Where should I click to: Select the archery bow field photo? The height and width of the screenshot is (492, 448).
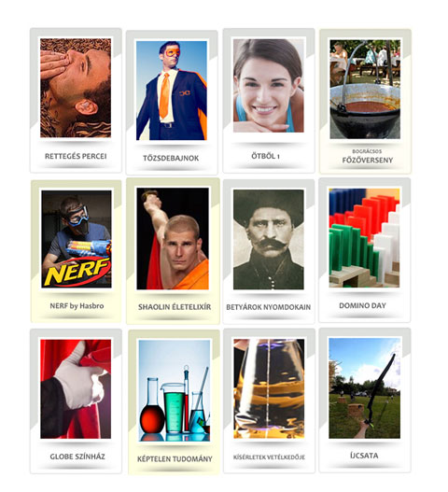tap(365, 388)
